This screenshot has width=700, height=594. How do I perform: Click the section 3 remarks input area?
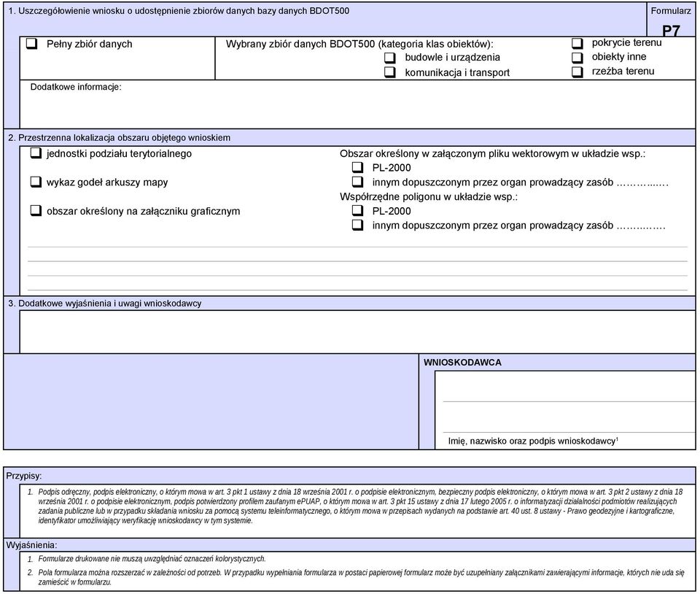[x=357, y=332]
